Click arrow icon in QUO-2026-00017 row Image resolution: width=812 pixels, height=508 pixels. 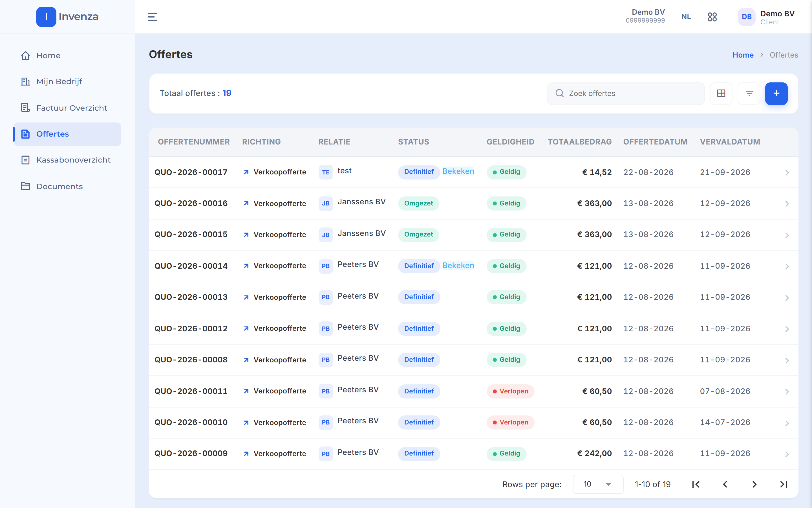pos(246,172)
